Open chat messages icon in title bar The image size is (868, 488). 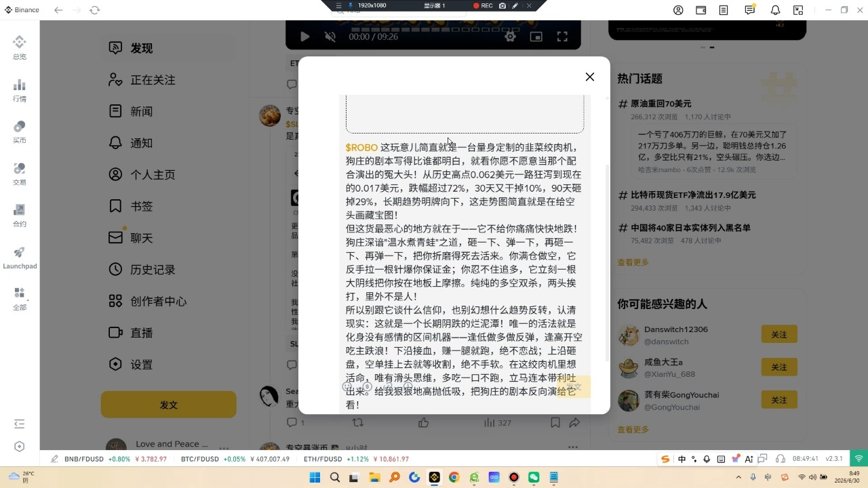coord(749,10)
